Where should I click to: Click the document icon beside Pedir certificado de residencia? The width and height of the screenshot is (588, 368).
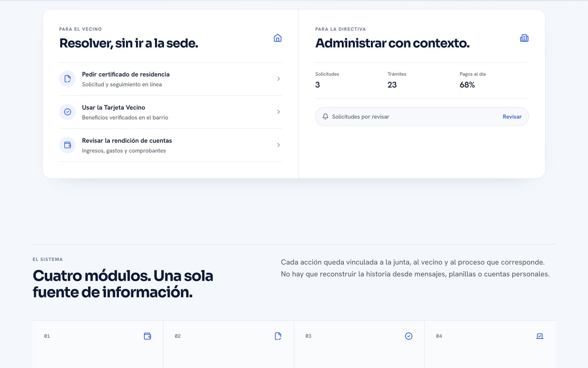click(x=68, y=79)
